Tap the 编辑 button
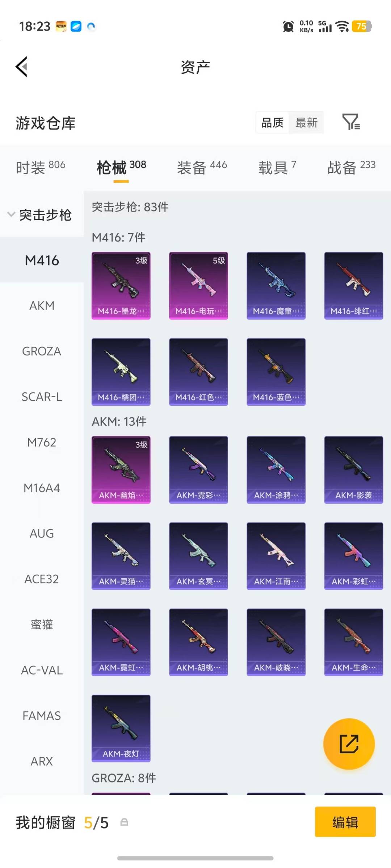 pos(345,822)
